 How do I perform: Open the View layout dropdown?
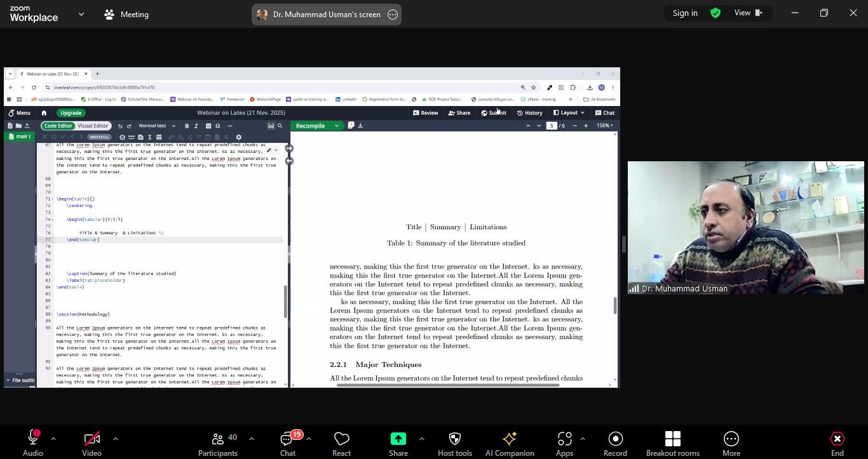[x=748, y=13]
